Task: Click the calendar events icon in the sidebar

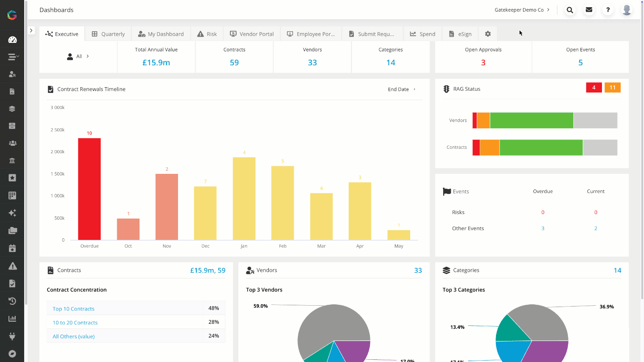Action: (12, 248)
